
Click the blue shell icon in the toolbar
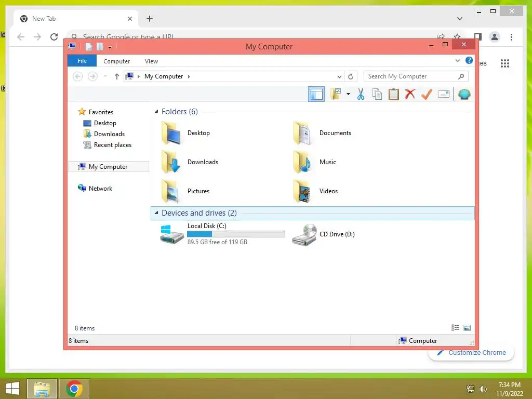pyautogui.click(x=464, y=94)
